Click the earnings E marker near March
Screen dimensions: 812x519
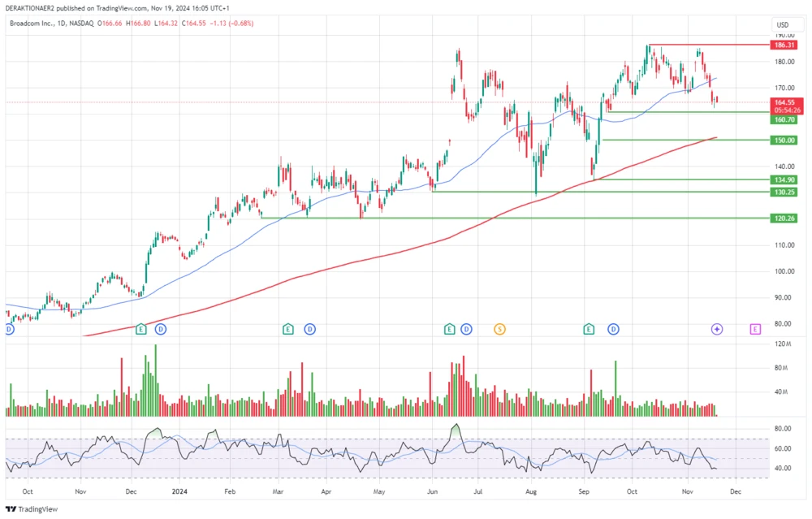pyautogui.click(x=286, y=330)
